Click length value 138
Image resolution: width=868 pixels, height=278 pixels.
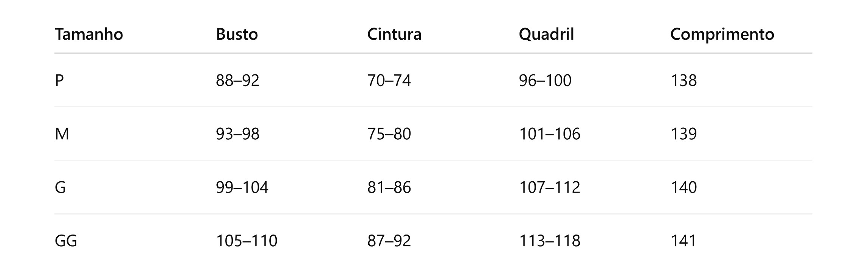pos(684,80)
